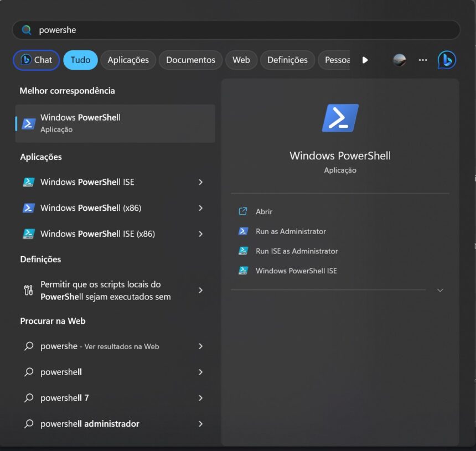Click the Windows PowerShell ISE icon in Aplicações

29,182
